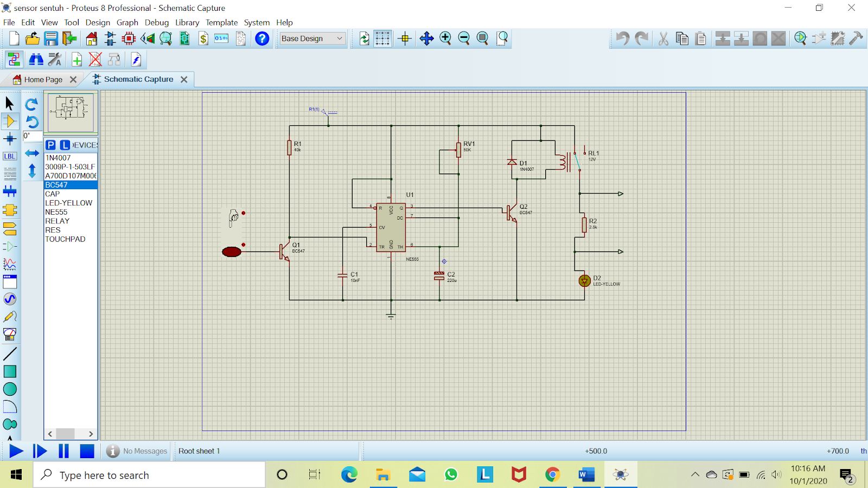Click the horizontal X-Mirror flip icon
868x488 pixels.
tap(32, 153)
